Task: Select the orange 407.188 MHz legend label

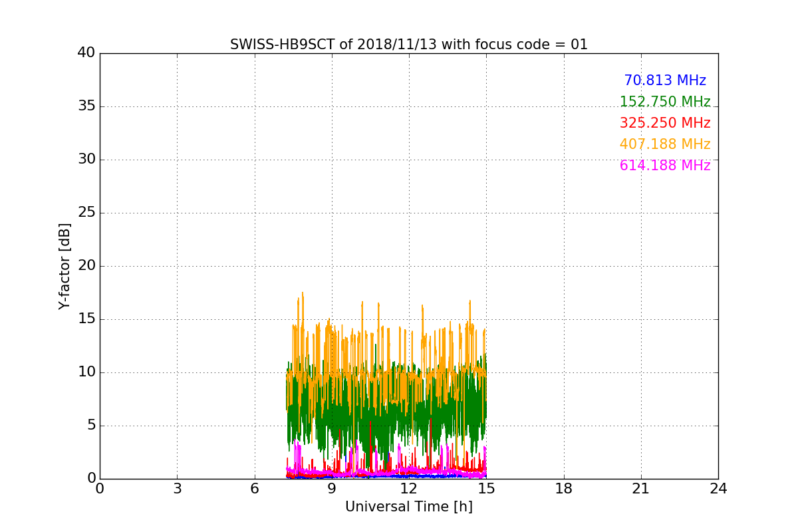Action: [665, 144]
